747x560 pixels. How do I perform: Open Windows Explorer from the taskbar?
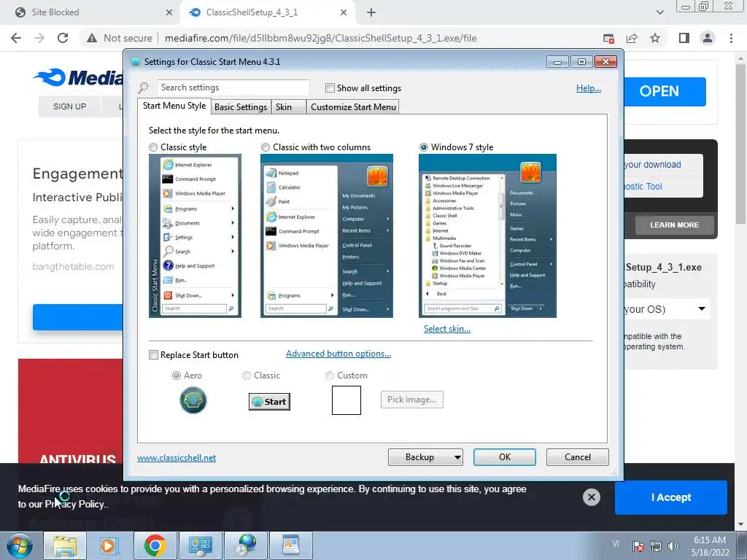tap(65, 545)
